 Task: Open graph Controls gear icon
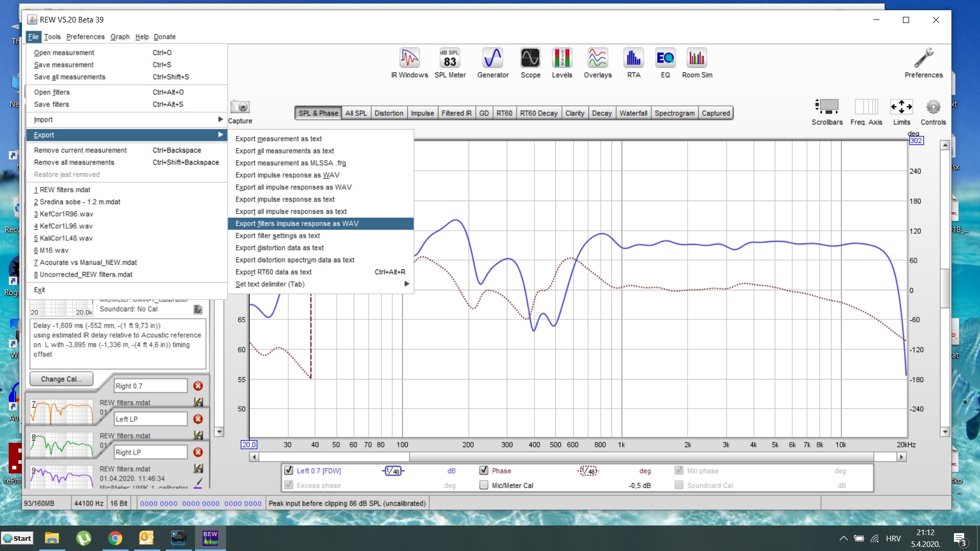coord(933,107)
